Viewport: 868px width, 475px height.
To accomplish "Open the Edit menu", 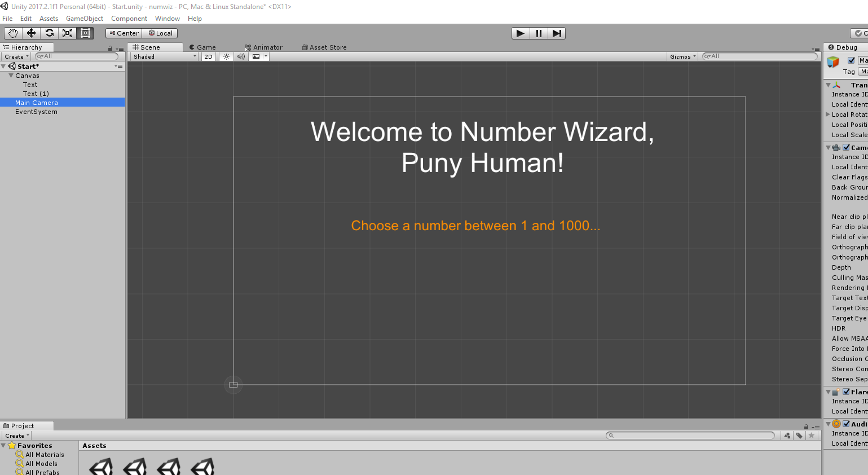I will (x=26, y=19).
